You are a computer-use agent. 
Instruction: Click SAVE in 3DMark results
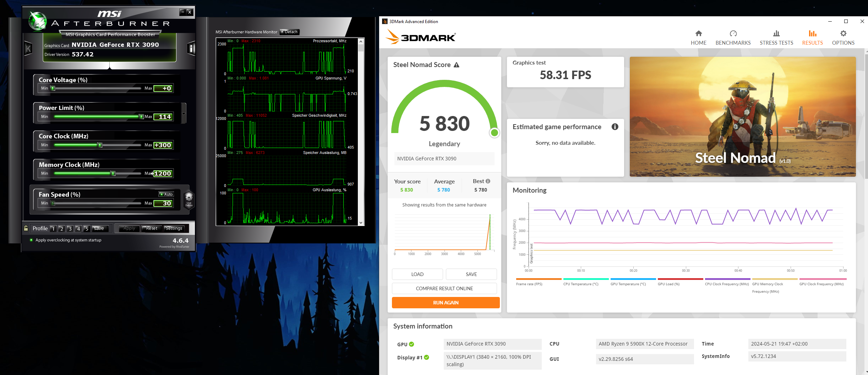click(x=471, y=274)
